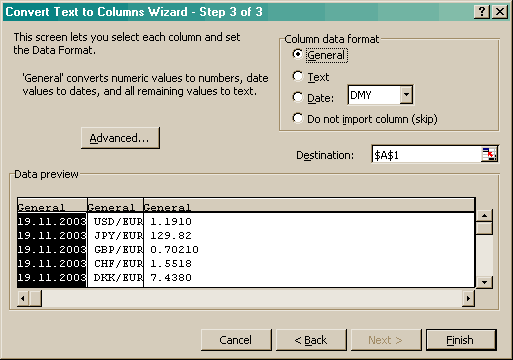Click the 19.11.2003 date in DKK/EUR row
The image size is (513, 360).
click(x=52, y=278)
